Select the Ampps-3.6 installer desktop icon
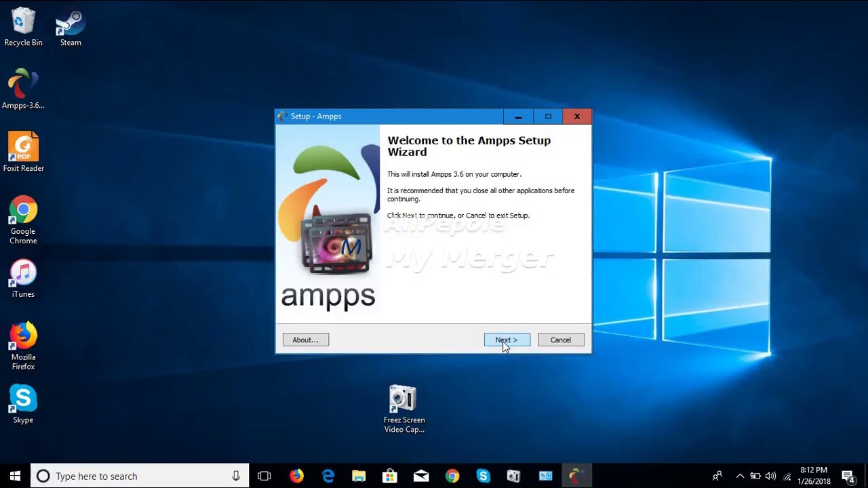Screen dimensions: 868x488 pos(23,89)
